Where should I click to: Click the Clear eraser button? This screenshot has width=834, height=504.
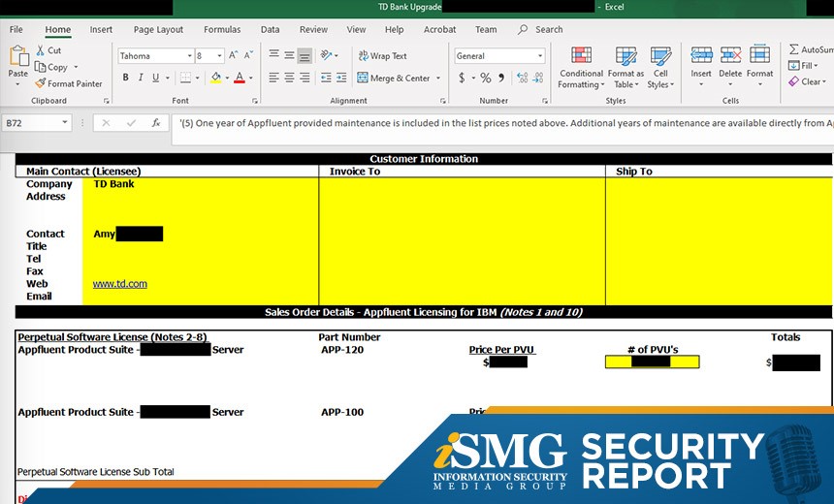[x=807, y=81]
